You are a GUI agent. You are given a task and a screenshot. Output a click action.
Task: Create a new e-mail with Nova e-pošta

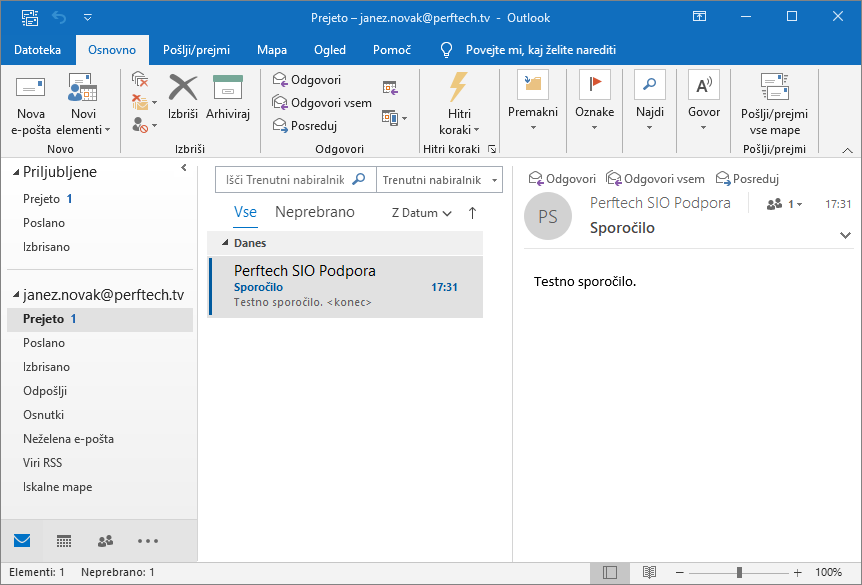click(31, 104)
